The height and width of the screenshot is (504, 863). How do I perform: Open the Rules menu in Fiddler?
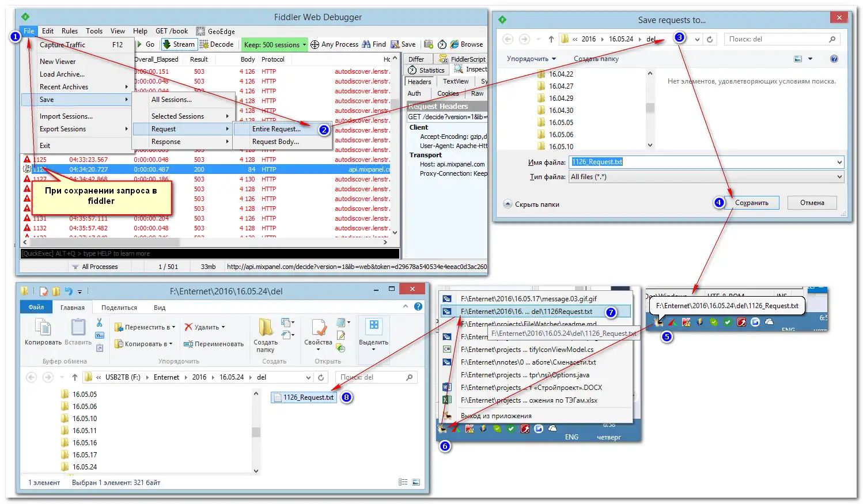coord(70,31)
